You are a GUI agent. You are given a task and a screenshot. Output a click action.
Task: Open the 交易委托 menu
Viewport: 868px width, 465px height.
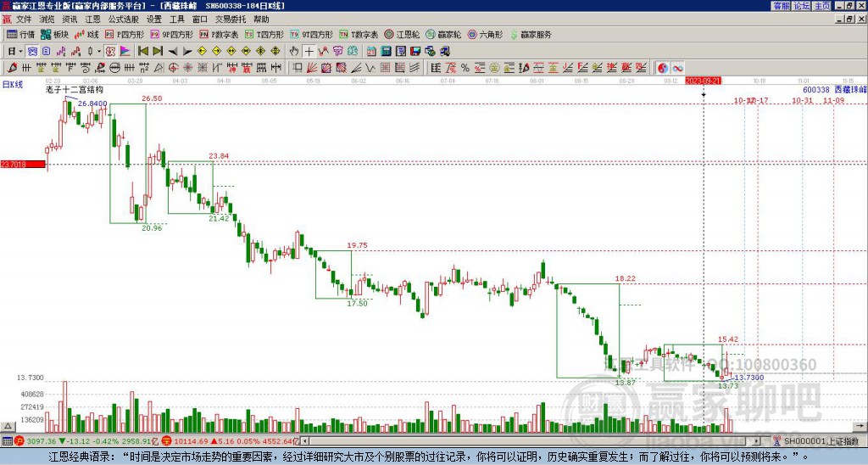click(231, 20)
